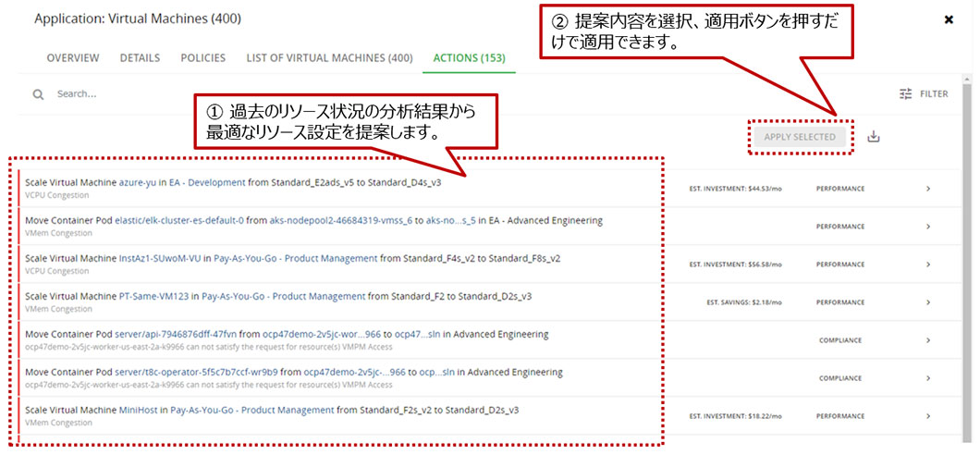Click the vertical scrollbar on the right
Viewport: 980px width, 455px height.
click(x=969, y=277)
